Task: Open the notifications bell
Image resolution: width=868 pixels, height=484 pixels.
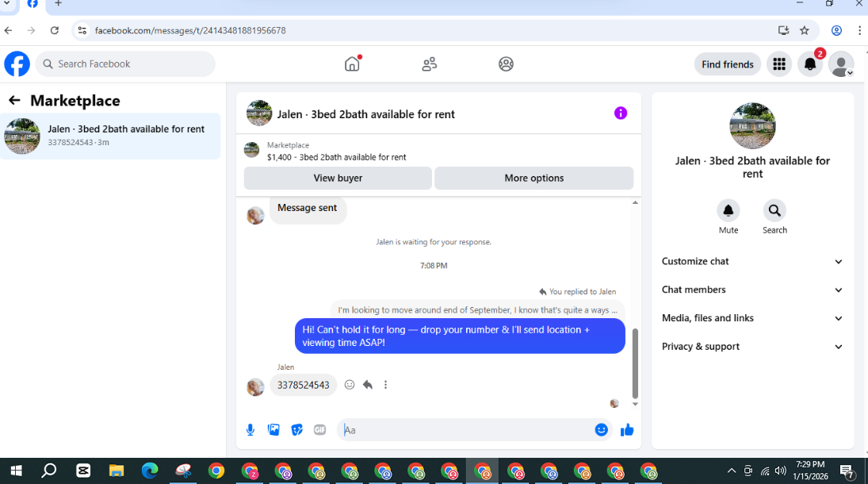Action: (x=810, y=64)
